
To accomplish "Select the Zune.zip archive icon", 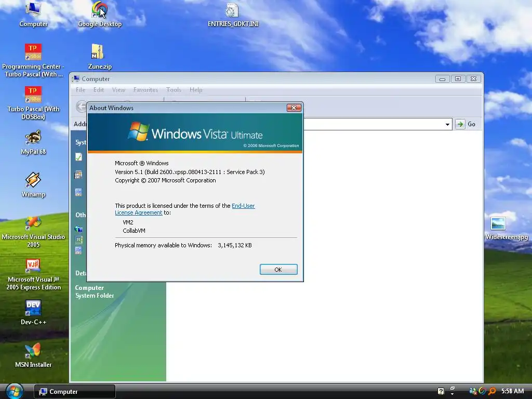I will click(x=99, y=57).
